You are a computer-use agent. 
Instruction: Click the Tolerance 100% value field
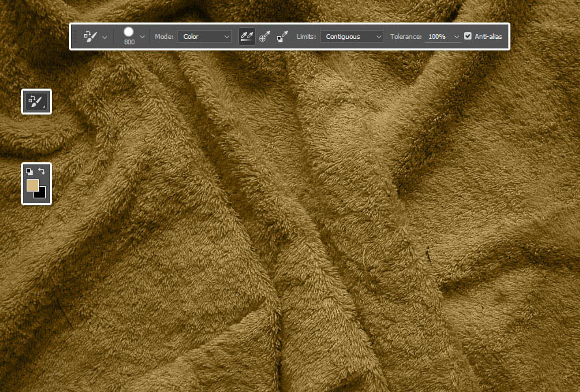point(438,37)
